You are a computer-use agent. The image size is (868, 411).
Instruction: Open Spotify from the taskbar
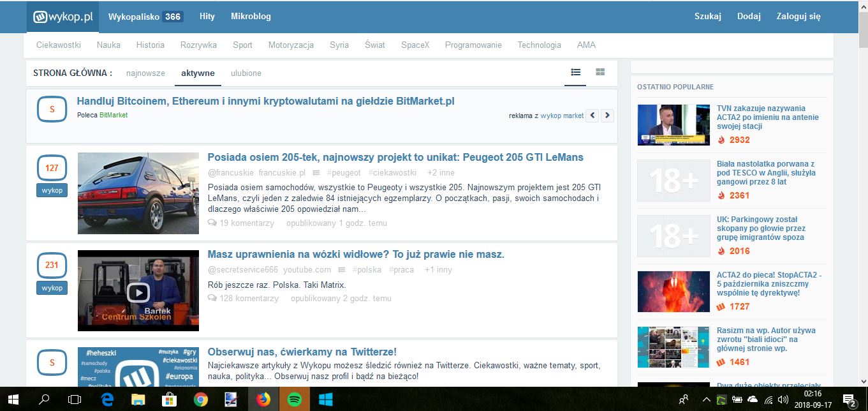(294, 400)
